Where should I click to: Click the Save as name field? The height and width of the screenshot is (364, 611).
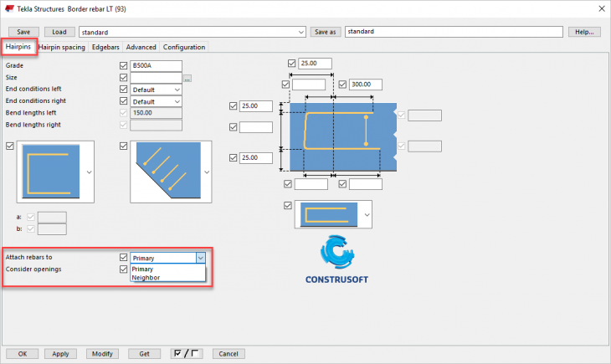(454, 32)
